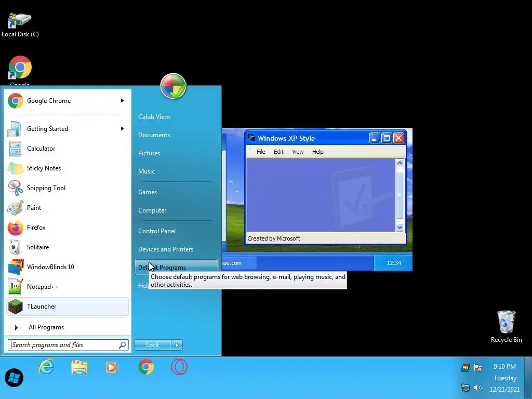
Task: Click the date 12/21/2021 in the taskbar
Action: click(x=504, y=390)
